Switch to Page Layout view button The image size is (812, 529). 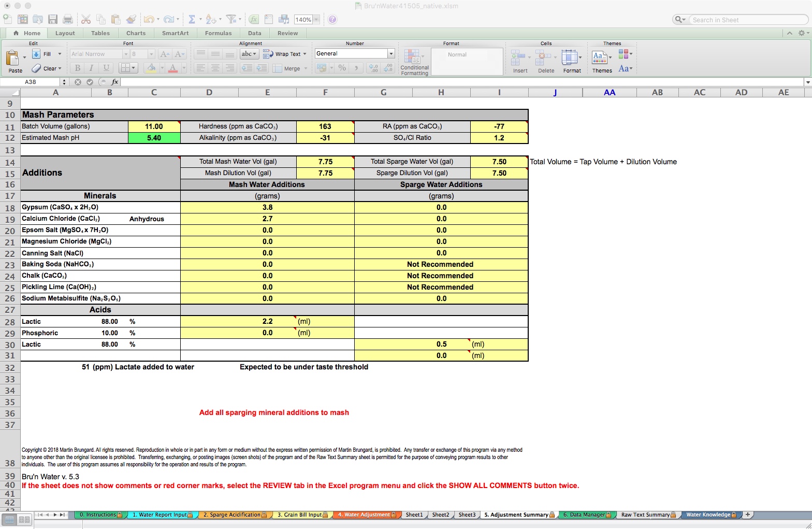pos(24,519)
